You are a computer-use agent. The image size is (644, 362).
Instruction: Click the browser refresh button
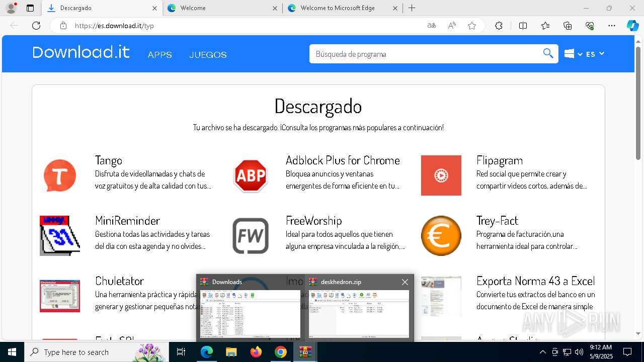36,26
